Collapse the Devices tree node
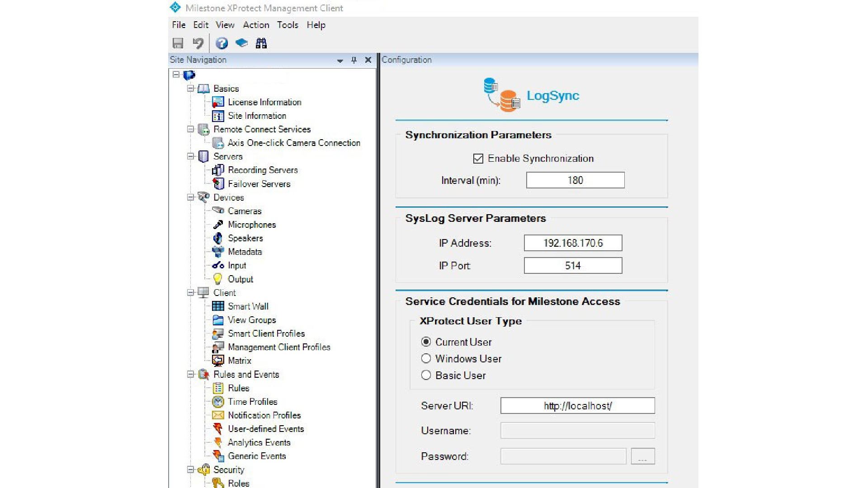The height and width of the screenshot is (488, 868). (191, 197)
